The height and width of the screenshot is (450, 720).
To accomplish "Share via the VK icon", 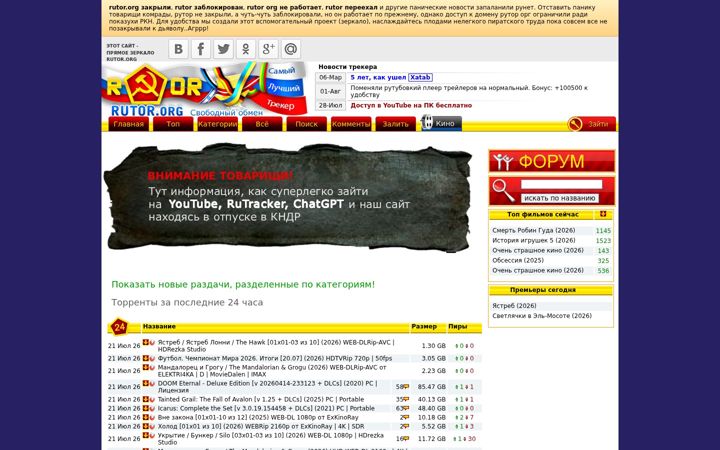I will [178, 49].
